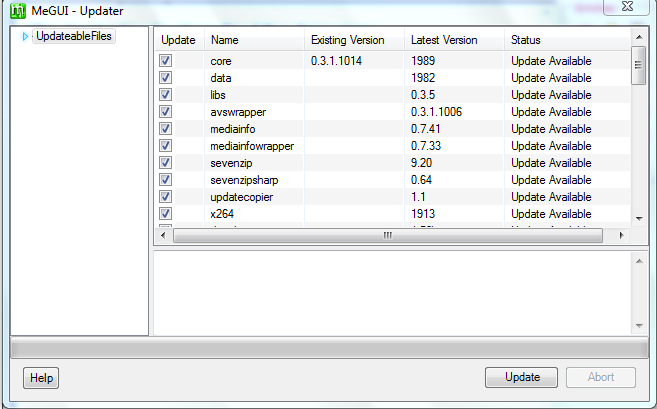Uncheck the data update checkbox
Screen dimensions: 657x409
click(x=166, y=78)
